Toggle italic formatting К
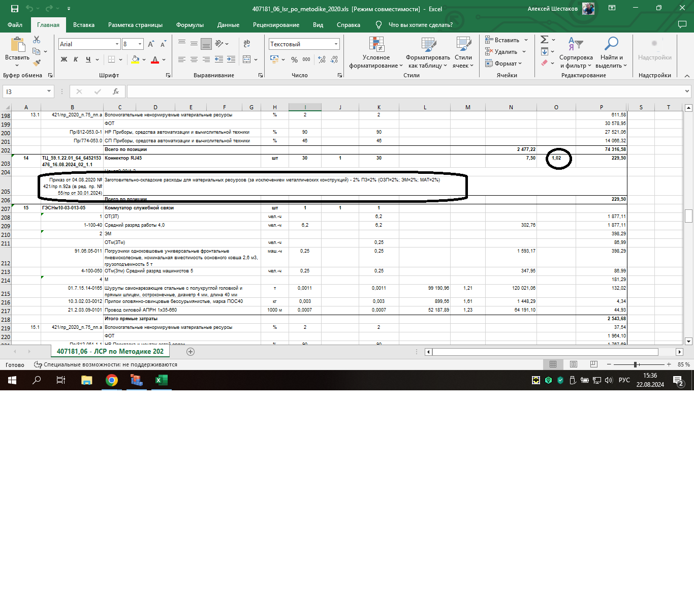 [x=76, y=59]
